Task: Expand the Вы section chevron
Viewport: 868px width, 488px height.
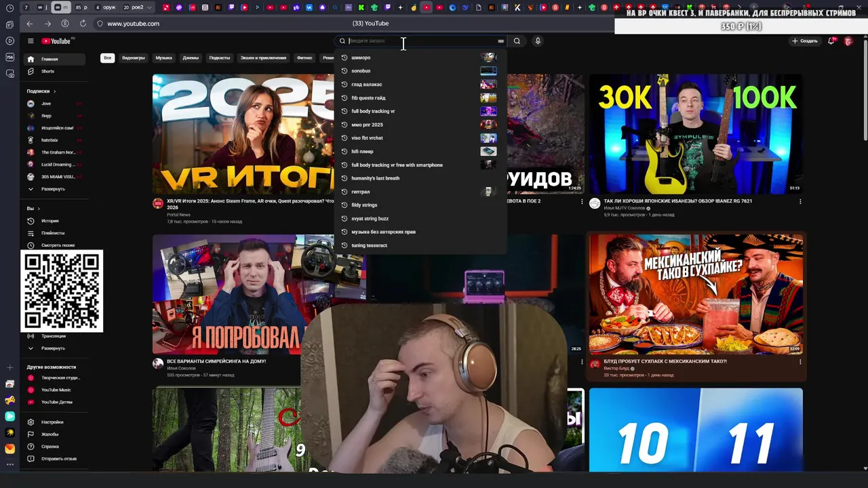Action: (39, 209)
